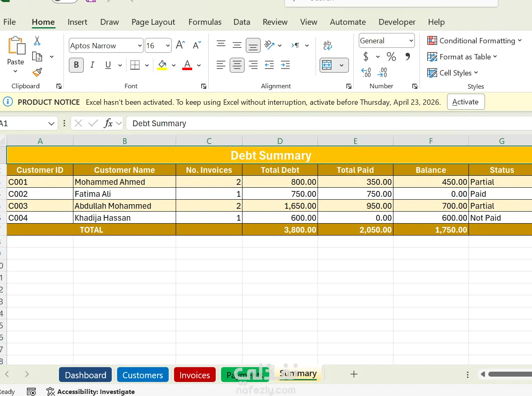The width and height of the screenshot is (532, 396).
Task: Apply Accounting Number Format dollar sign
Action: coord(366,57)
